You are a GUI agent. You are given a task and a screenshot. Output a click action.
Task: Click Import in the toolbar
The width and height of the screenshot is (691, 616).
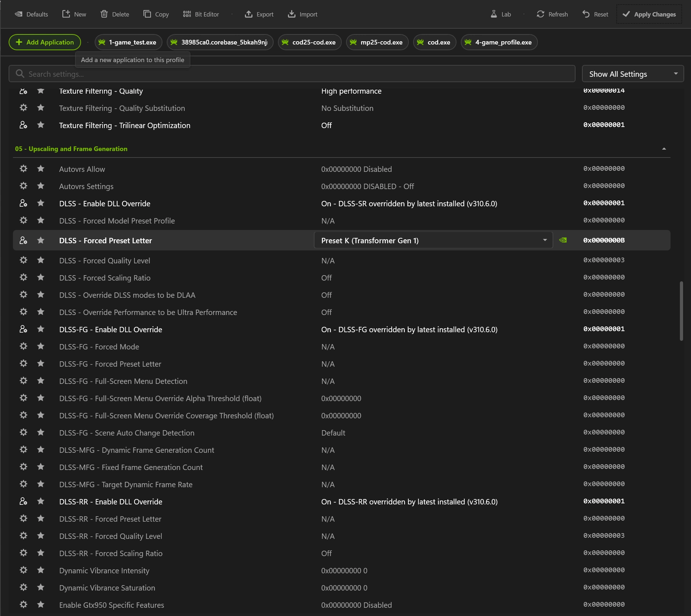click(303, 14)
